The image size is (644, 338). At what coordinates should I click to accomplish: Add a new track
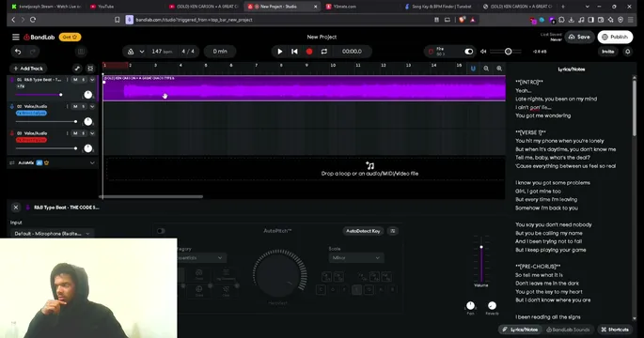pos(28,69)
